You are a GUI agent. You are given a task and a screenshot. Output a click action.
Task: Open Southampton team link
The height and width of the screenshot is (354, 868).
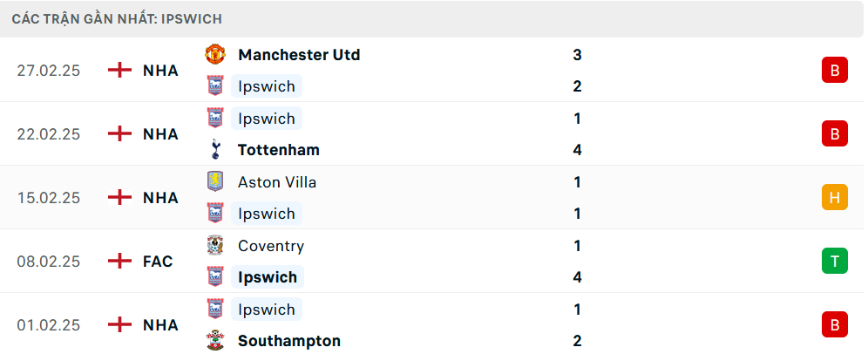(288, 341)
